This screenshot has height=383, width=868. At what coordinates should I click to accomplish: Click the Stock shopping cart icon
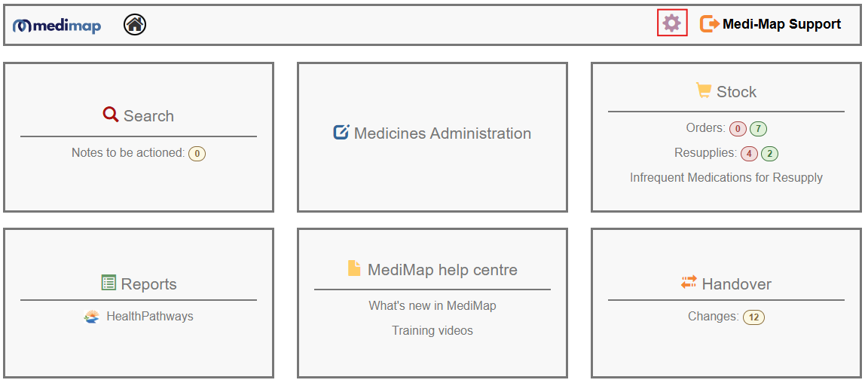tap(704, 90)
